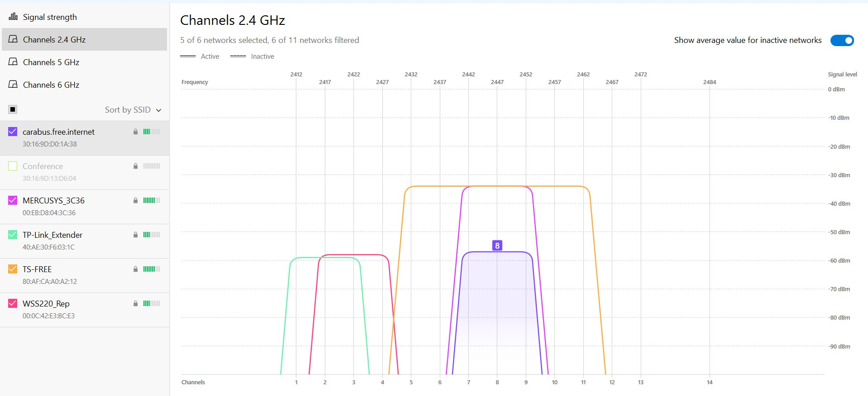Click the signal bars for TP-Link_Extender

151,235
